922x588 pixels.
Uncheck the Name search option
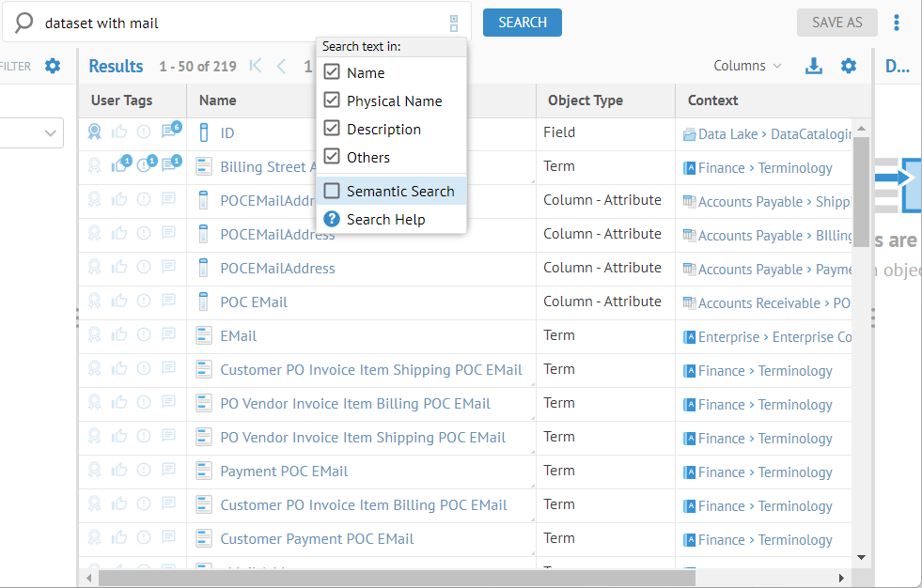click(x=332, y=72)
